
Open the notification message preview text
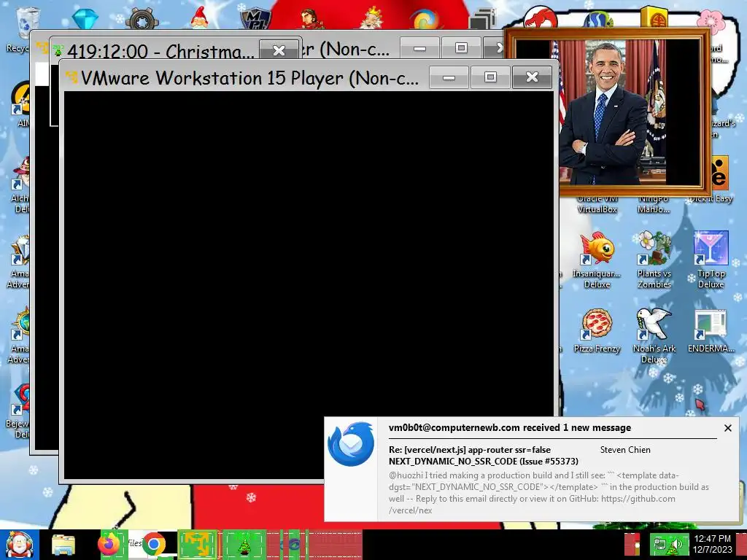[549, 492]
